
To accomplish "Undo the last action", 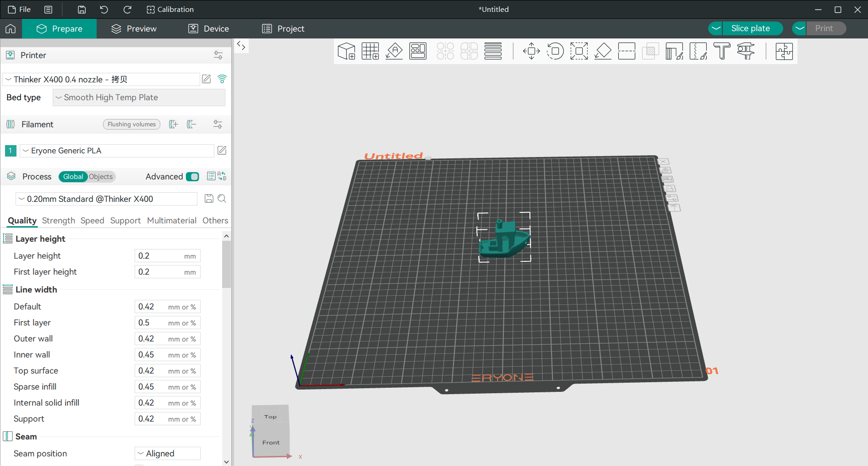I will 104,9.
